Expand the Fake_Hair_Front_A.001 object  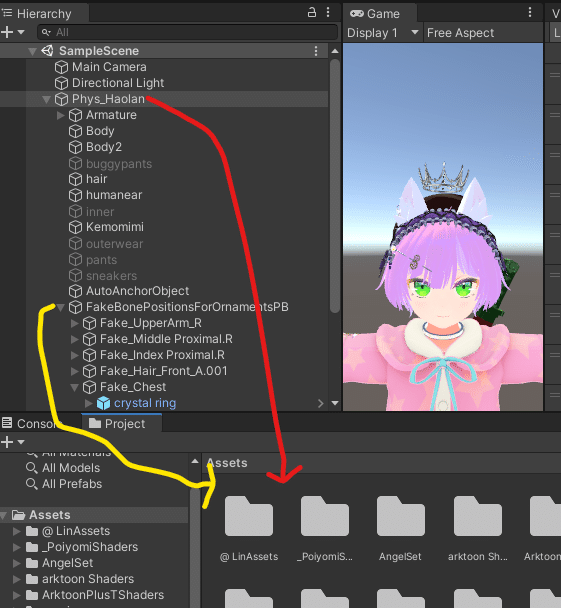pyautogui.click(x=75, y=371)
